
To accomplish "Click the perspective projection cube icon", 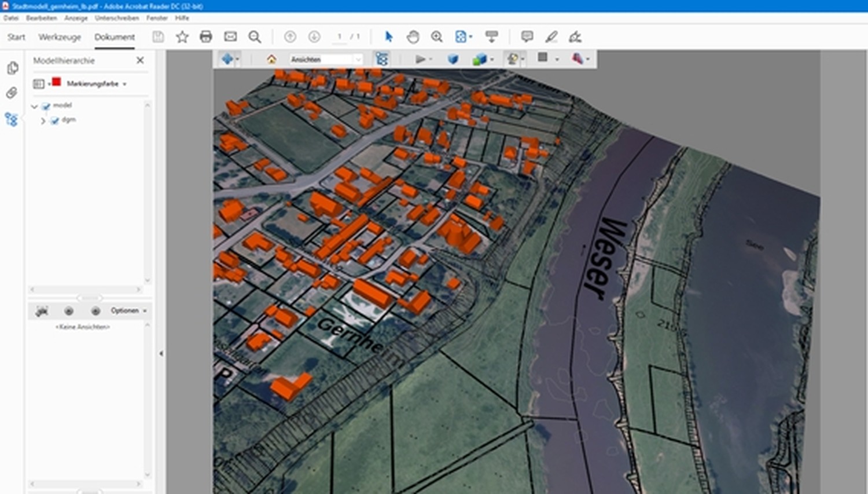I will [453, 59].
